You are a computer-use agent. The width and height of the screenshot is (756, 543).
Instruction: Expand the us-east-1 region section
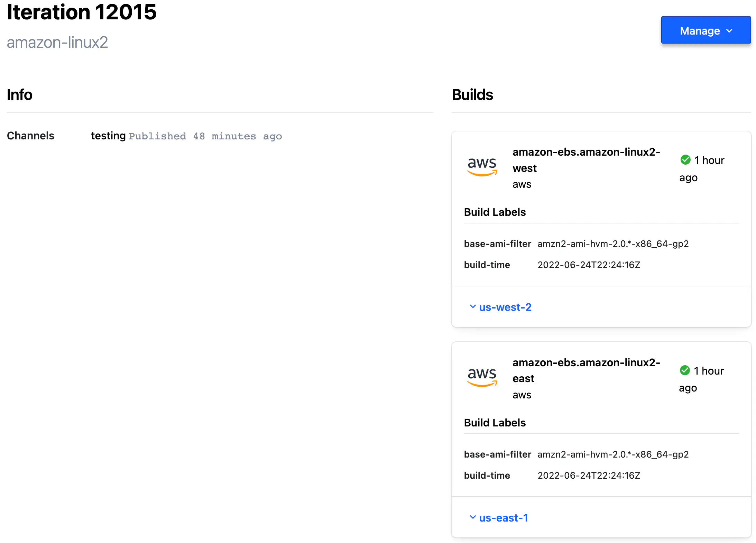pos(503,518)
